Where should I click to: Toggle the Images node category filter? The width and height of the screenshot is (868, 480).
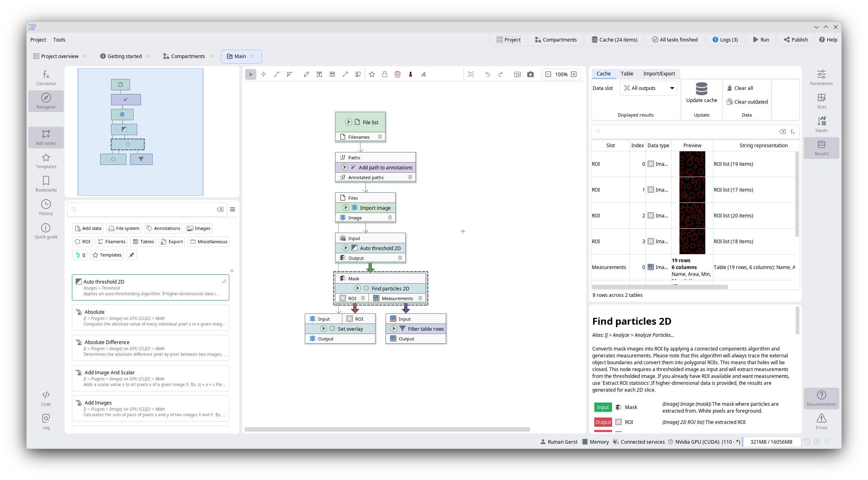pyautogui.click(x=199, y=228)
